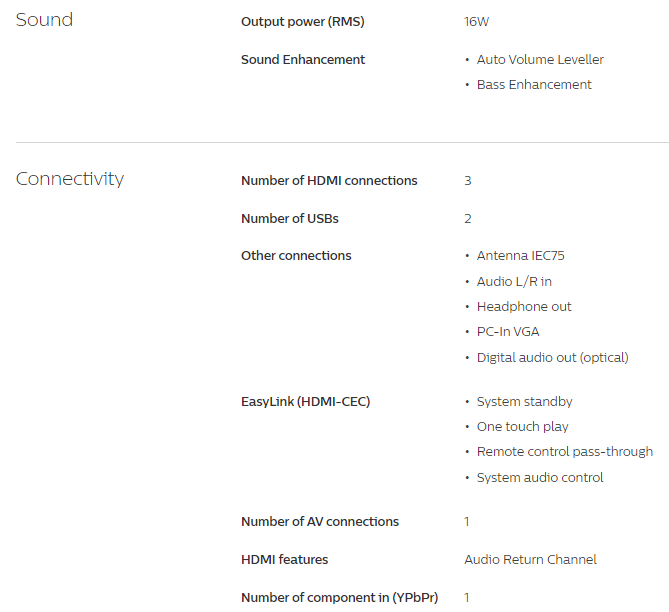Image resolution: width=669 pixels, height=612 pixels.
Task: Click the Number of USBs label
Action: pos(290,219)
